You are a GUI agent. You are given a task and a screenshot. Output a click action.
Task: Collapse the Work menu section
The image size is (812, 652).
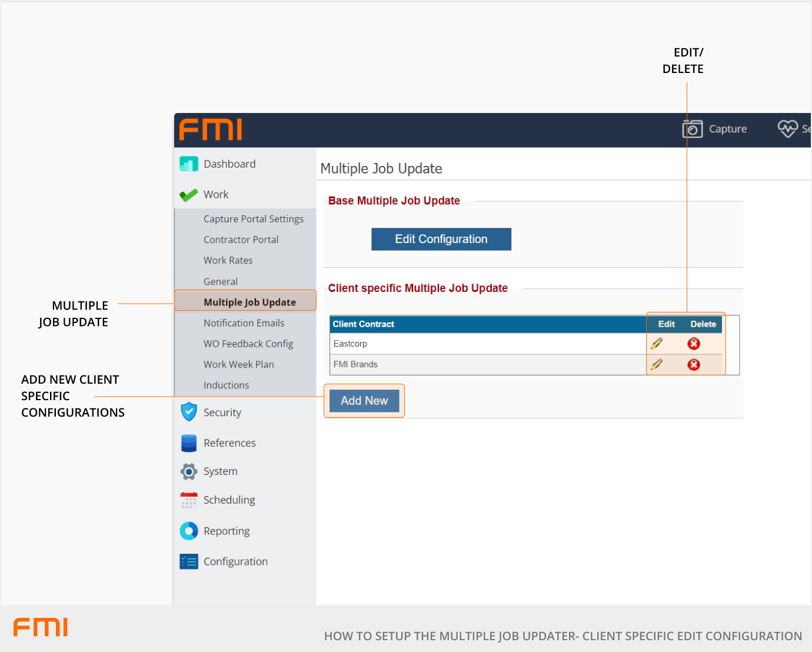tap(216, 195)
